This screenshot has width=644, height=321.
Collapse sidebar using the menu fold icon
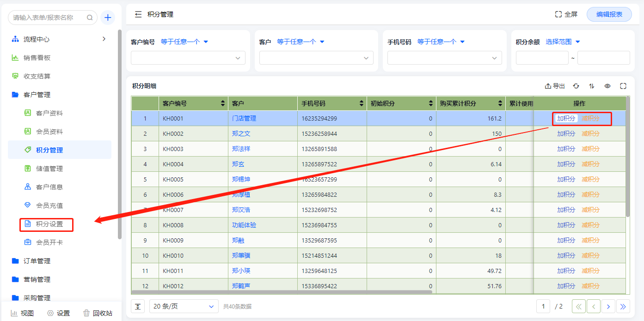click(x=138, y=14)
